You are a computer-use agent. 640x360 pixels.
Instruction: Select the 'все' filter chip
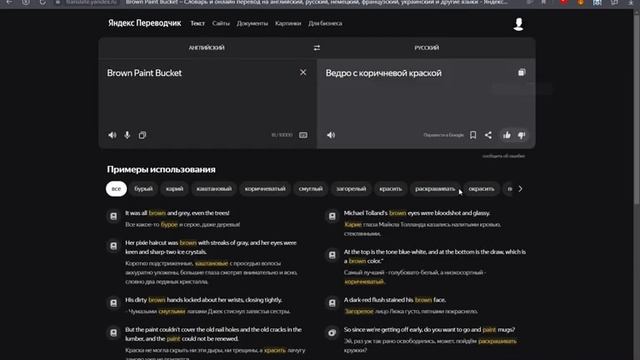116,189
